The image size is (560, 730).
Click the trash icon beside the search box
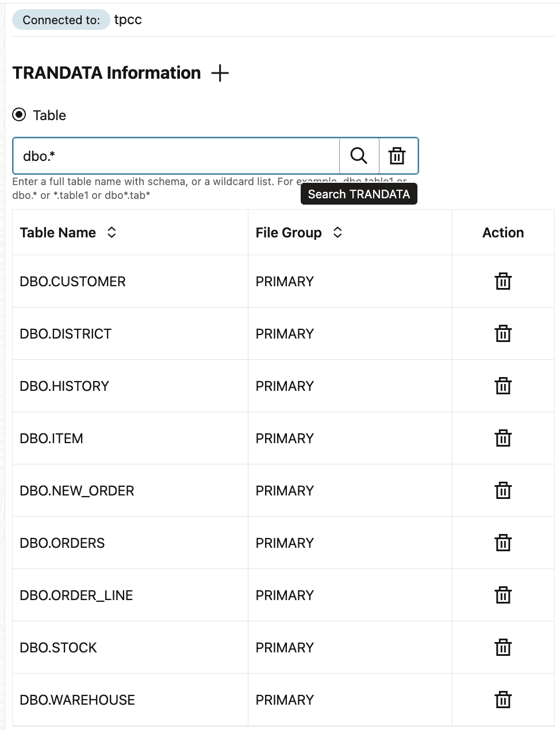[x=397, y=156]
